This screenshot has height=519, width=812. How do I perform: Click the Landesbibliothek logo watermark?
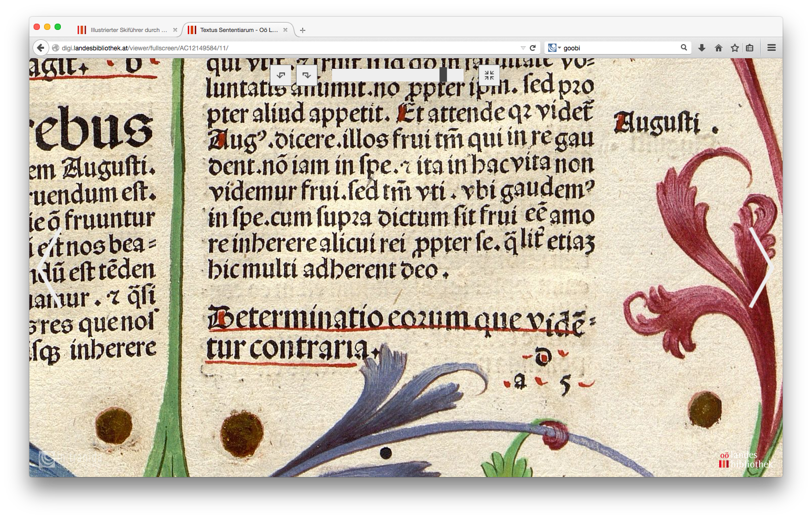(x=746, y=460)
